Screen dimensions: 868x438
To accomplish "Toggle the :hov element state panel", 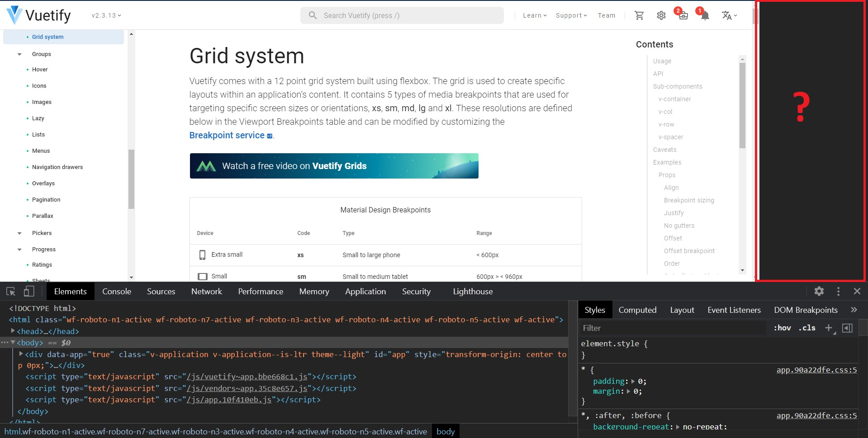I will coord(782,328).
